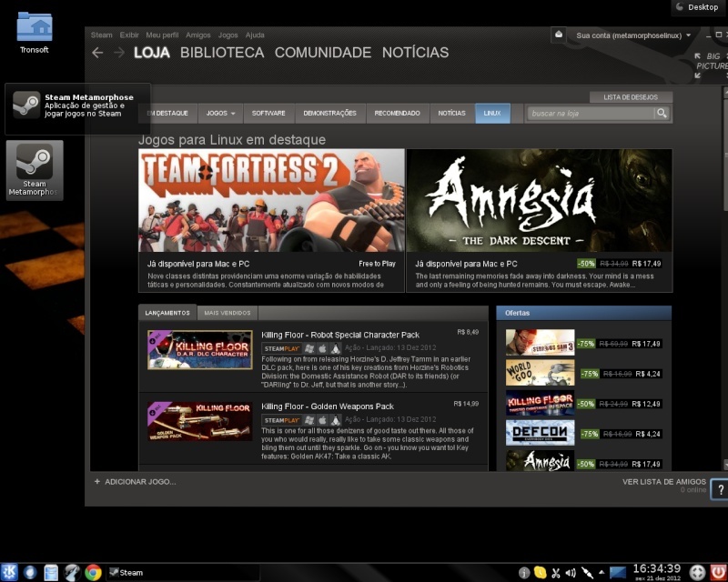
Task: Go forward with the right arrow in Steam
Action: coord(119,53)
